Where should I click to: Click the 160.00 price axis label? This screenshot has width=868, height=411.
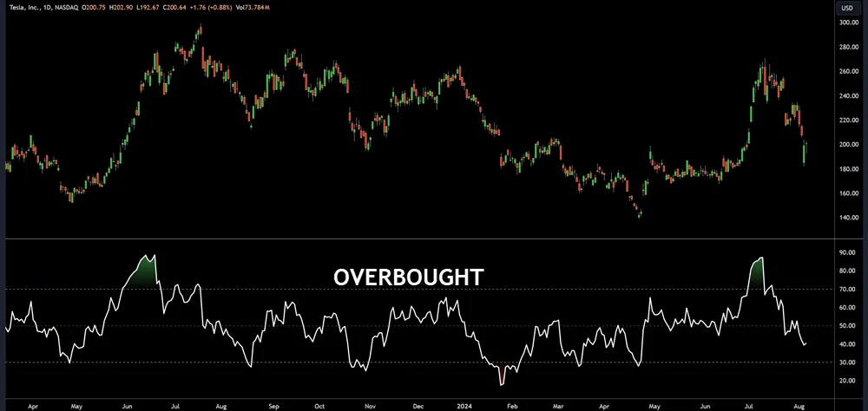click(x=851, y=193)
